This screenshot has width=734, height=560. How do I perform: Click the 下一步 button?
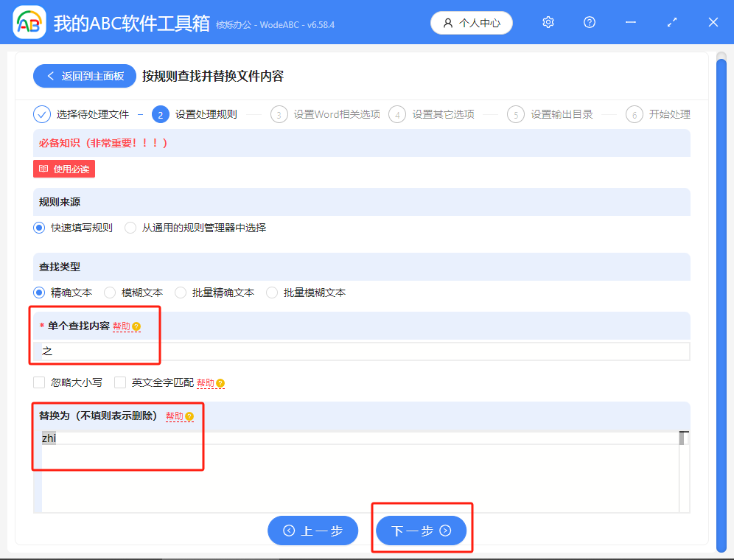pyautogui.click(x=422, y=530)
